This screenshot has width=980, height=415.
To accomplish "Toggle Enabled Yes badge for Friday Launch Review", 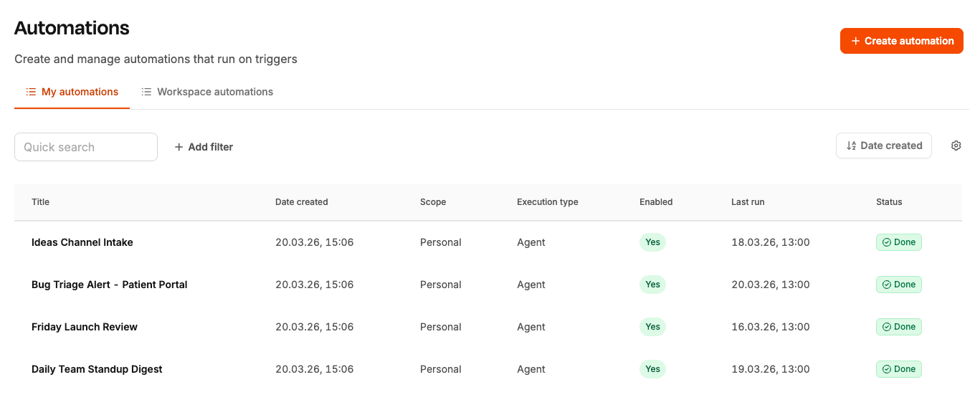I will (652, 327).
